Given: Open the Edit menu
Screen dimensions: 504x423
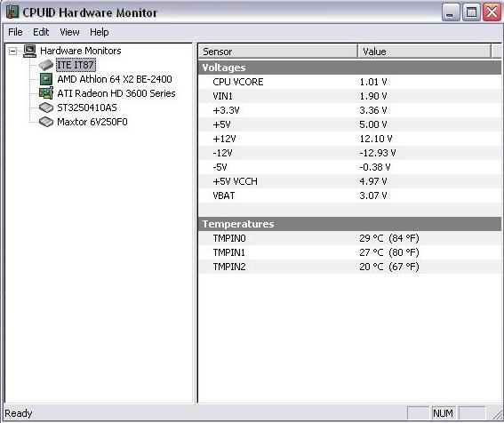Looking at the screenshot, I should [41, 32].
